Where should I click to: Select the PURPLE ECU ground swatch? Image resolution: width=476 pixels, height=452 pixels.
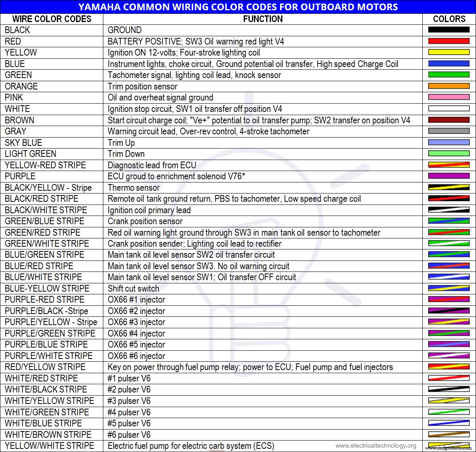[448, 176]
